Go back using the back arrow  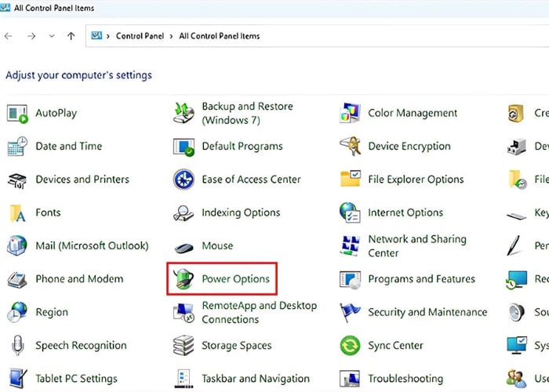pyautogui.click(x=9, y=36)
